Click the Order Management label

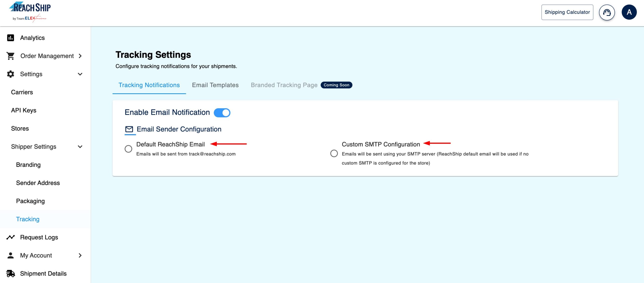pos(47,56)
